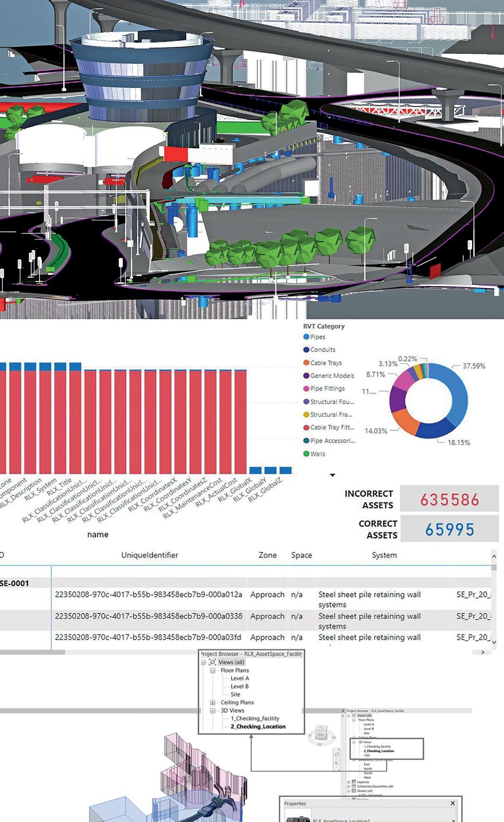Screen dimensions: 504x822
Task: Click the Sheets (all) icon in small Project Browser
Action: 354,790
